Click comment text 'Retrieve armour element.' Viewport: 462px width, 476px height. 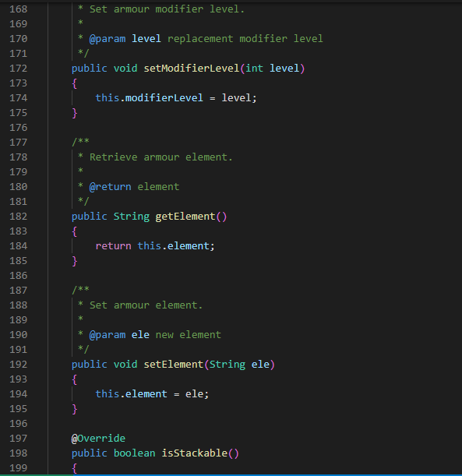(x=160, y=157)
